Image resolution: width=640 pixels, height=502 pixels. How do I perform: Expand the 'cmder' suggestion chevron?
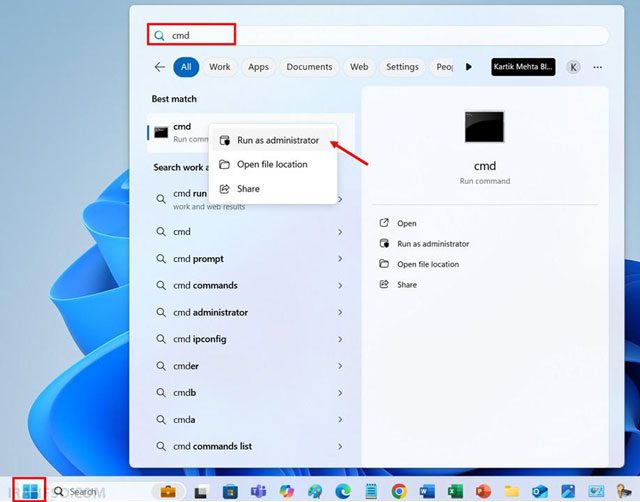coord(340,366)
